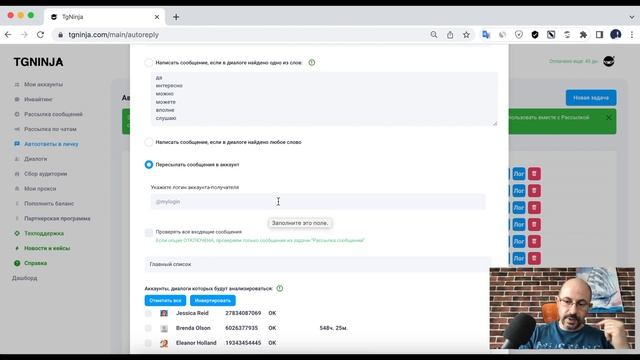The width and height of the screenshot is (640, 360).
Task: Open the topmost blue 'Лог' button
Action: point(519,174)
